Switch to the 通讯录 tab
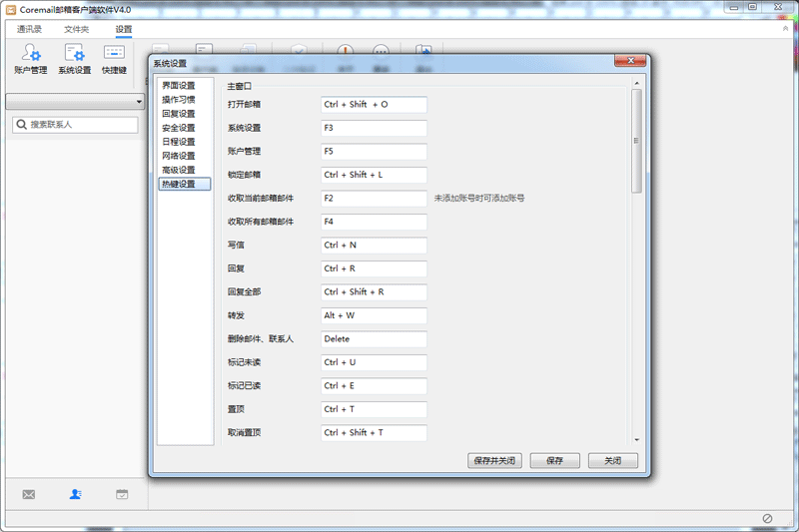Image resolution: width=799 pixels, height=532 pixels. point(30,29)
